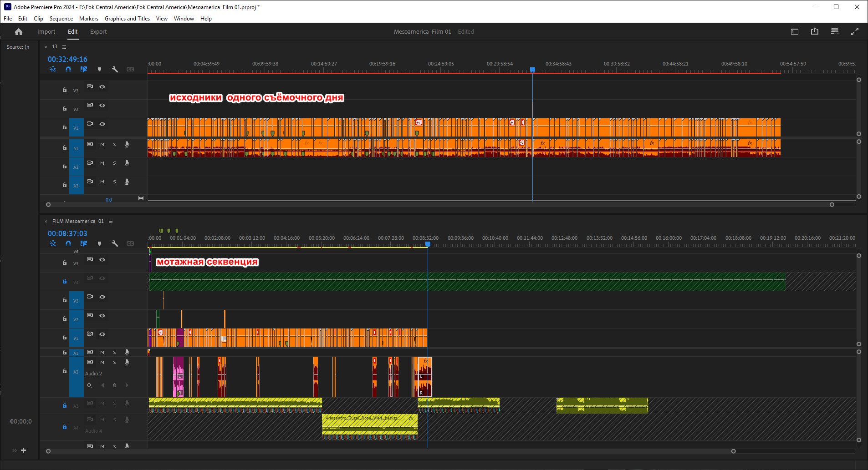Screen dimensions: 868x470
Task: Add marker in FILM Mesoamerica timeline
Action: 99,243
